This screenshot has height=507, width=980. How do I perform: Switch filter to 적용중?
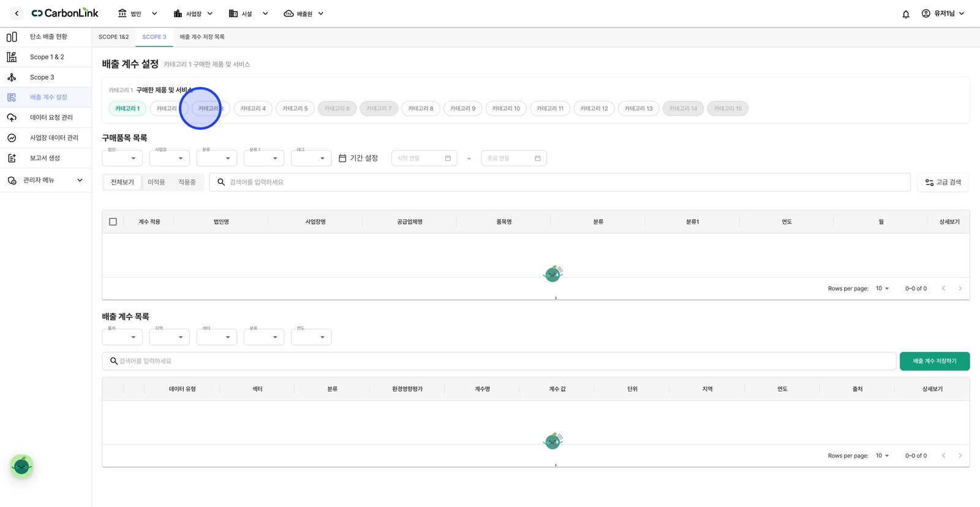pos(187,182)
